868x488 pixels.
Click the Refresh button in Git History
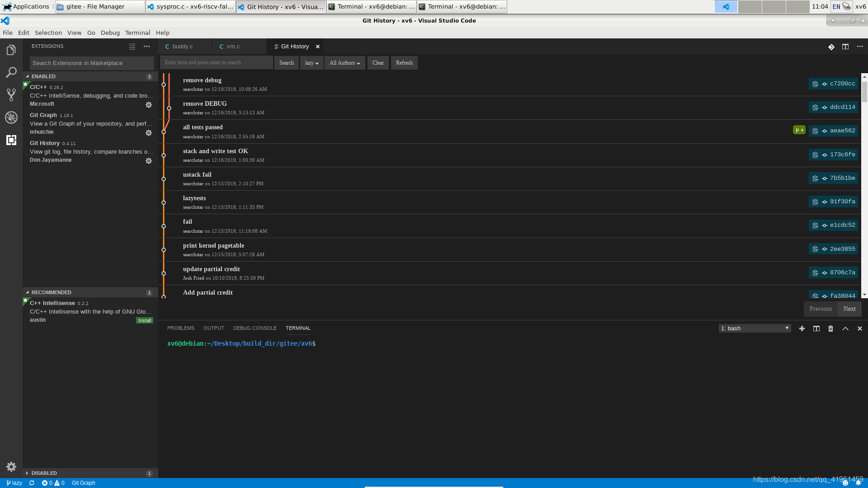click(x=404, y=63)
